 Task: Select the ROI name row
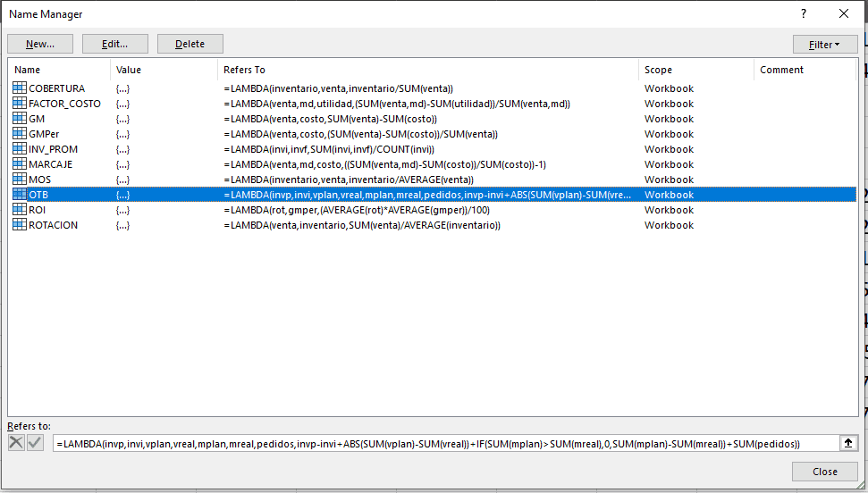[40, 210]
